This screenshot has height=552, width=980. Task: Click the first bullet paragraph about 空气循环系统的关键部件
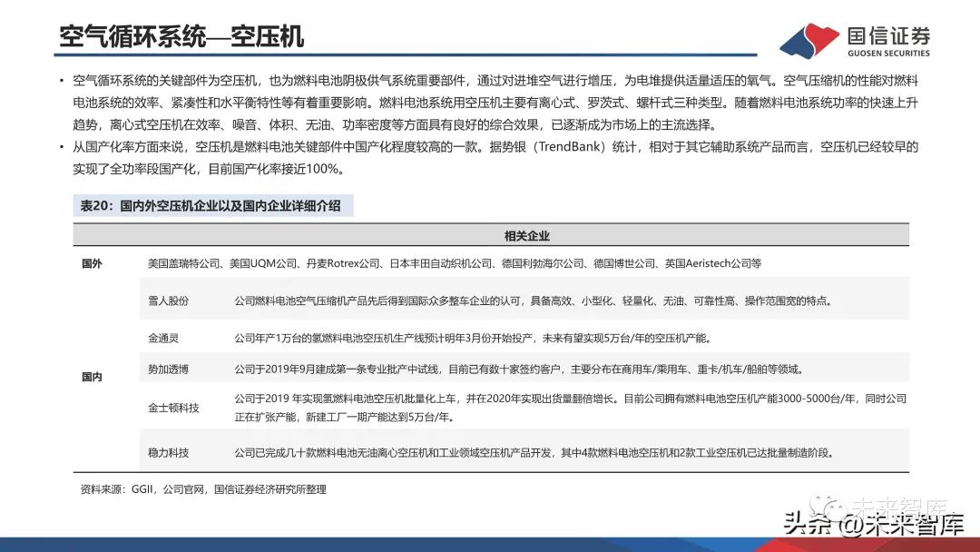pos(495,103)
